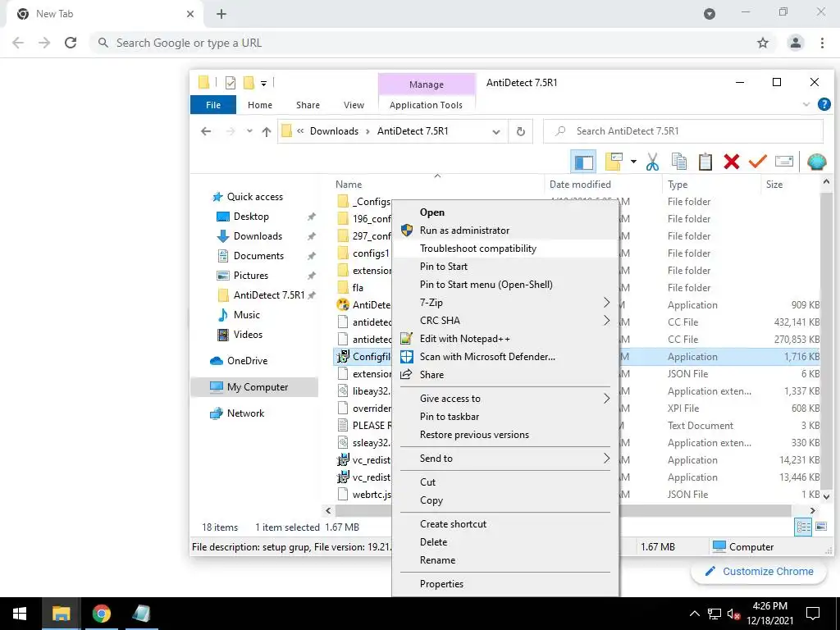Click the blue shell Classic Explorer icon
Screen dimensions: 840x630
coord(816,162)
